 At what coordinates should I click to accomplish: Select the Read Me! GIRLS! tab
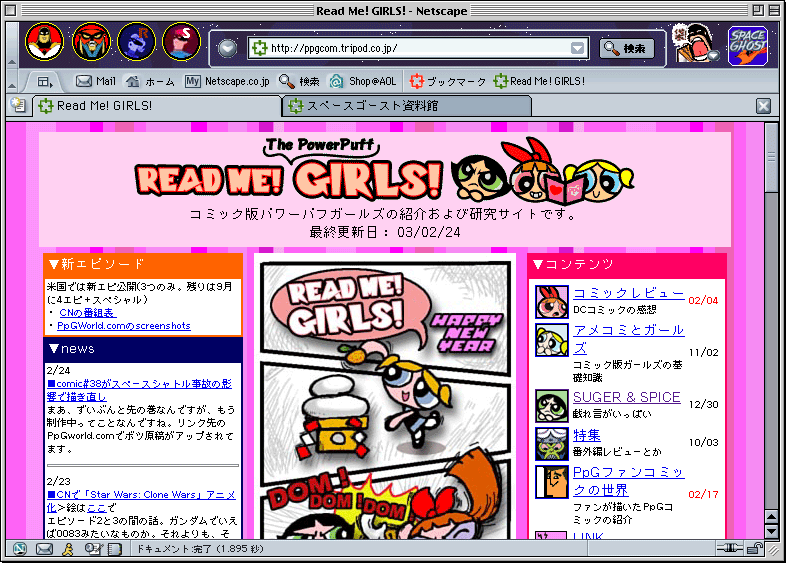coord(156,106)
